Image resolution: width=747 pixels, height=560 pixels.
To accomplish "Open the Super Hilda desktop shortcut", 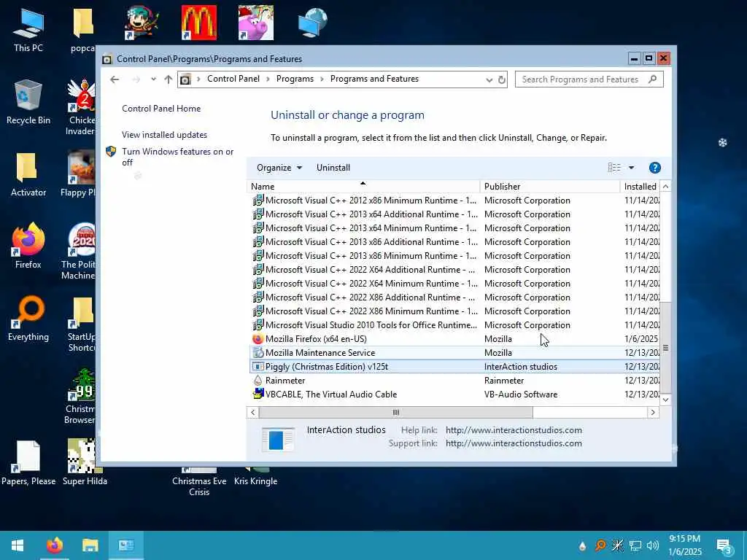I will coord(85,463).
